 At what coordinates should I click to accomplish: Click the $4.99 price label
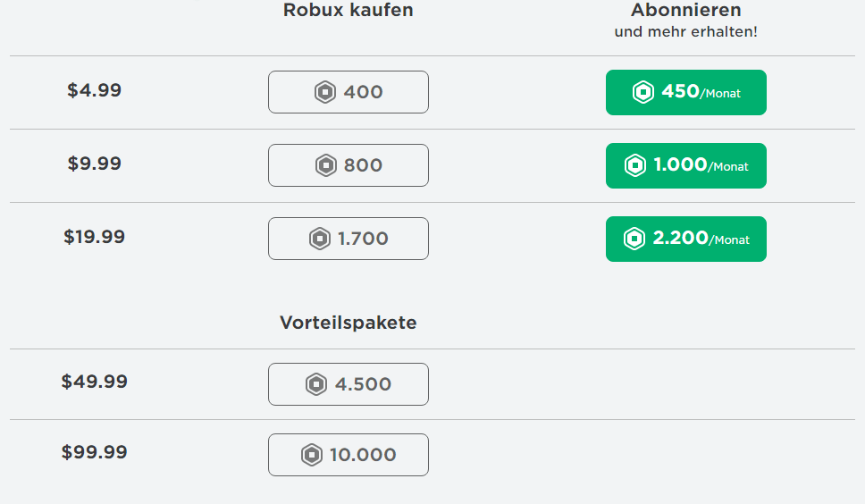click(x=95, y=90)
